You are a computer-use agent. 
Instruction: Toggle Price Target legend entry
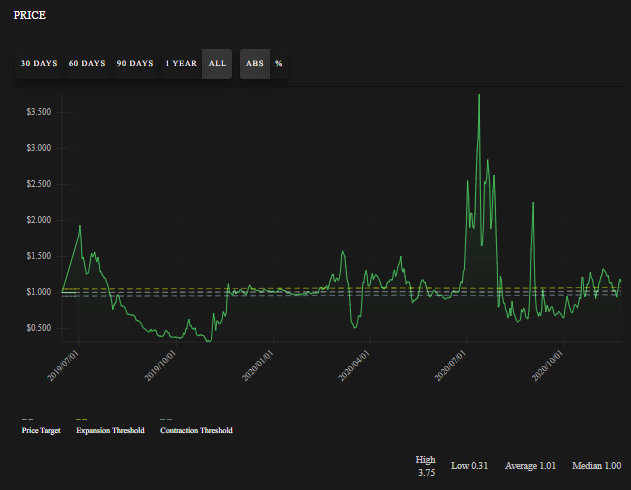tap(41, 430)
